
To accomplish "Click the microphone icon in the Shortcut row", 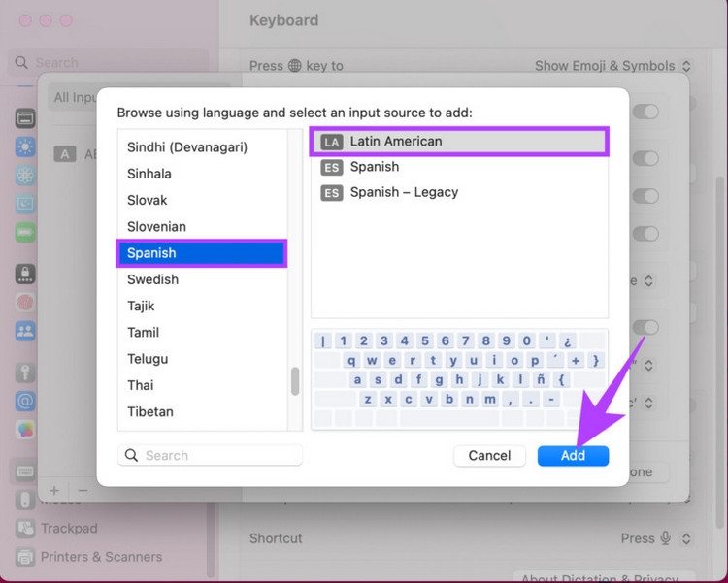I will pos(666,538).
